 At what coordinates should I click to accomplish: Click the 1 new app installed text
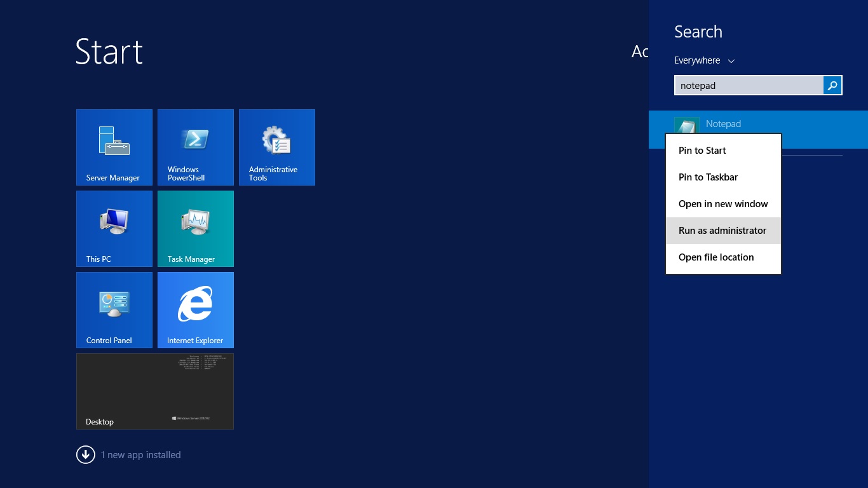141,455
